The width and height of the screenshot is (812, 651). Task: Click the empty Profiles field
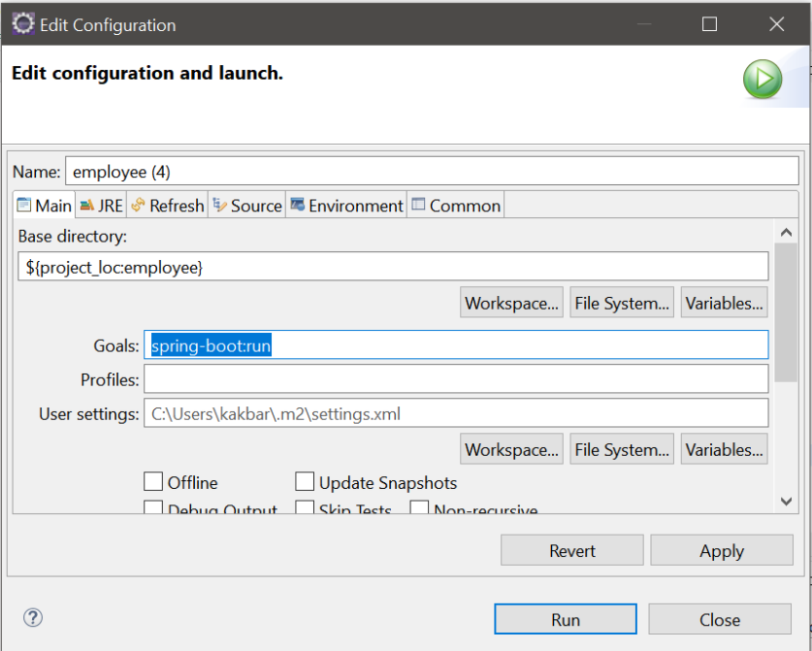[456, 379]
